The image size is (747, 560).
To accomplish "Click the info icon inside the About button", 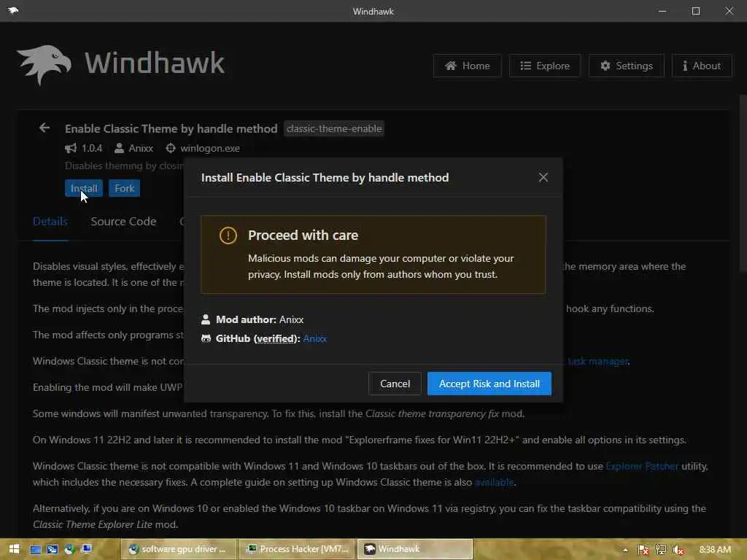I will 684,66.
